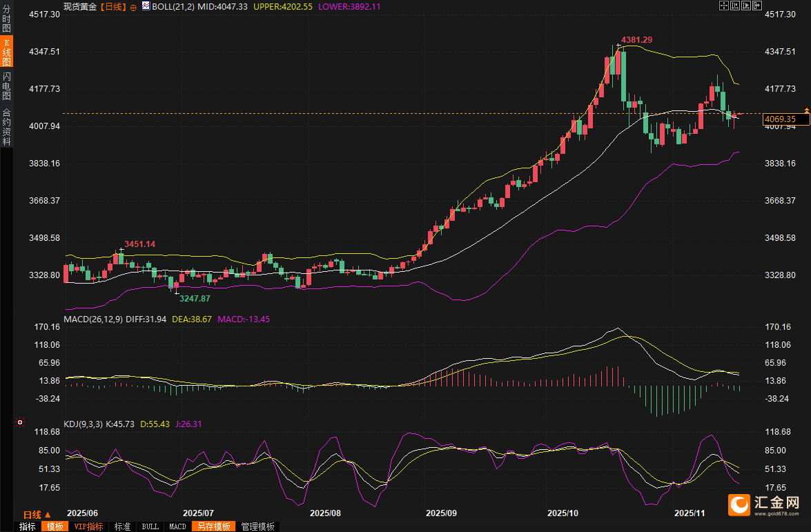
Task: Open 合约资料 in the left sidebar
Action: [x=6, y=126]
